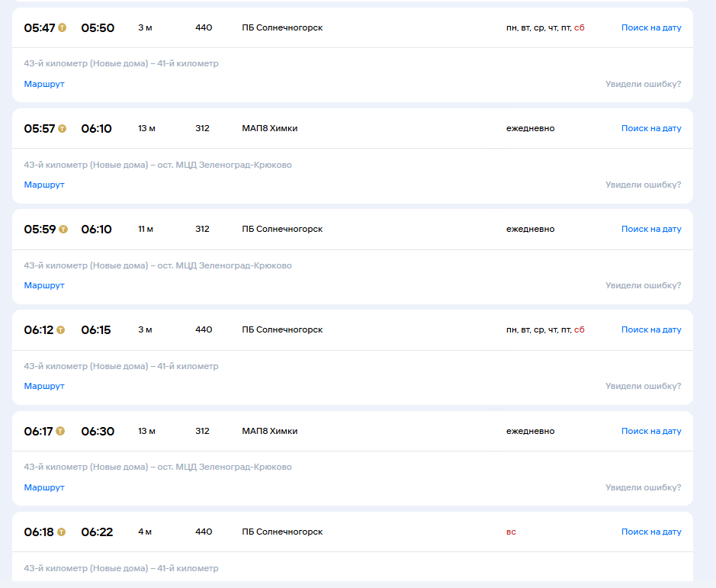Open Поиск на дату for 05:57 departure
716x588 pixels.
coord(651,128)
